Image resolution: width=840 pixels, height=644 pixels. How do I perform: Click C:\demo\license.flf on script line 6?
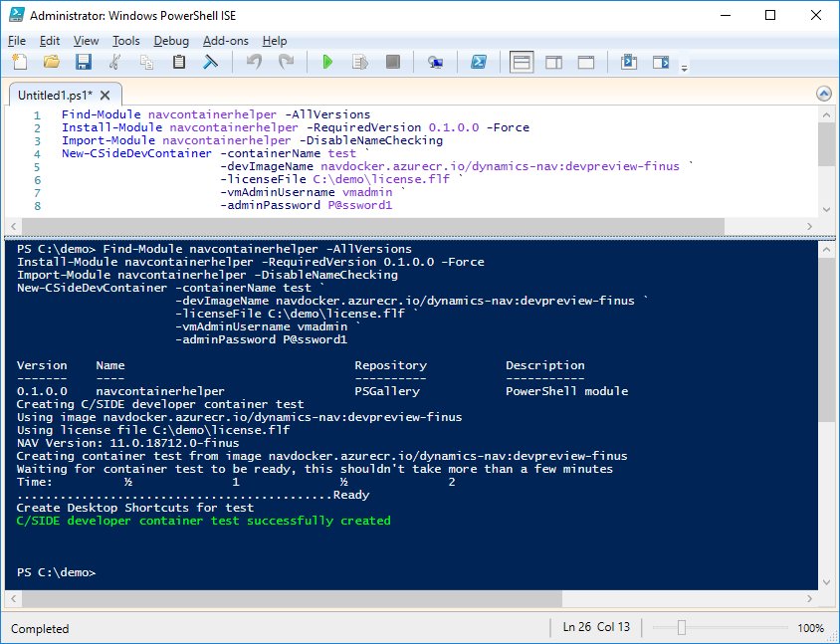pos(381,179)
